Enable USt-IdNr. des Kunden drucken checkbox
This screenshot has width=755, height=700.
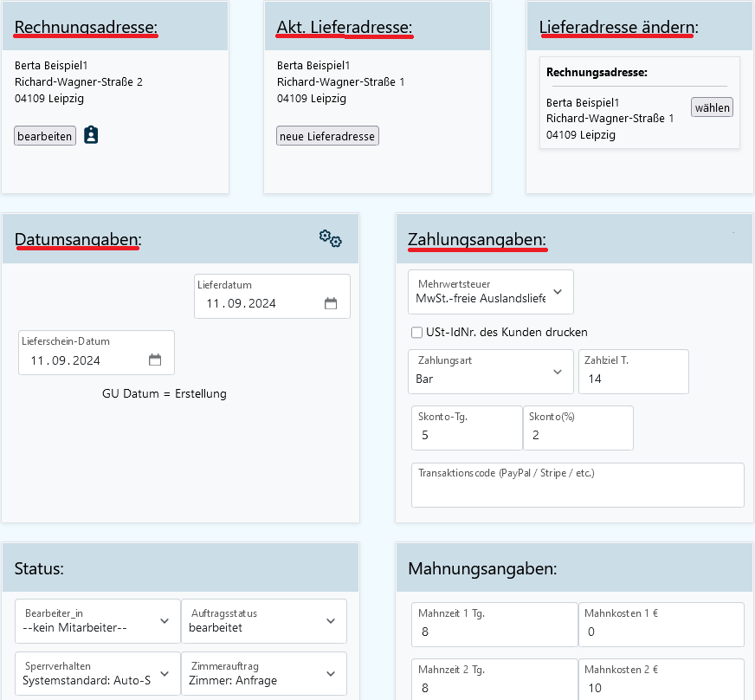[416, 332]
